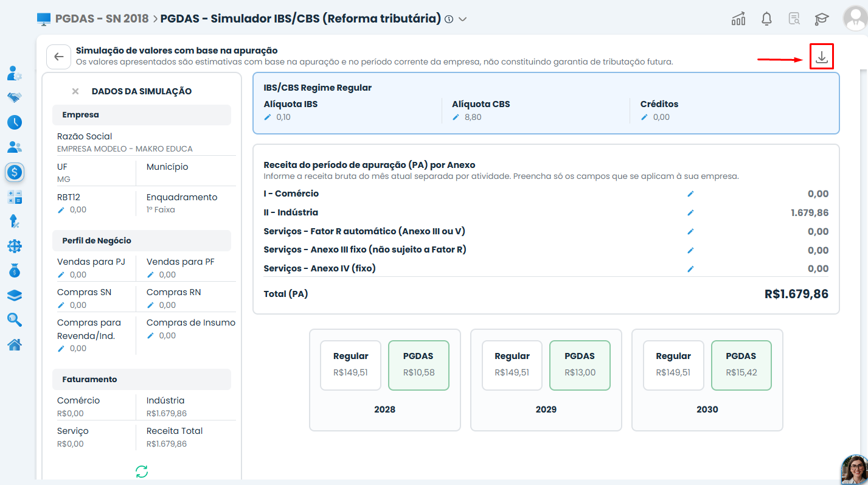Open the user profile avatar
This screenshot has width=868, height=485.
click(x=855, y=18)
